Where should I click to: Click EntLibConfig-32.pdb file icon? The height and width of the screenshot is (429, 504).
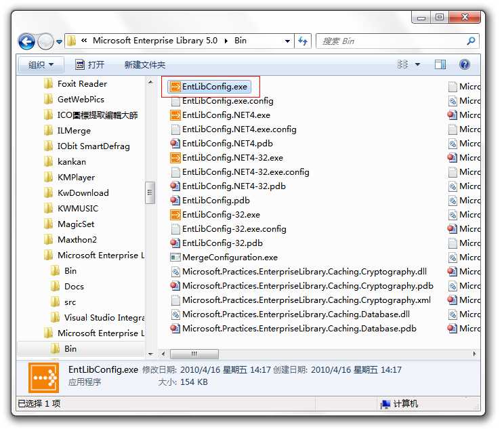coord(175,243)
